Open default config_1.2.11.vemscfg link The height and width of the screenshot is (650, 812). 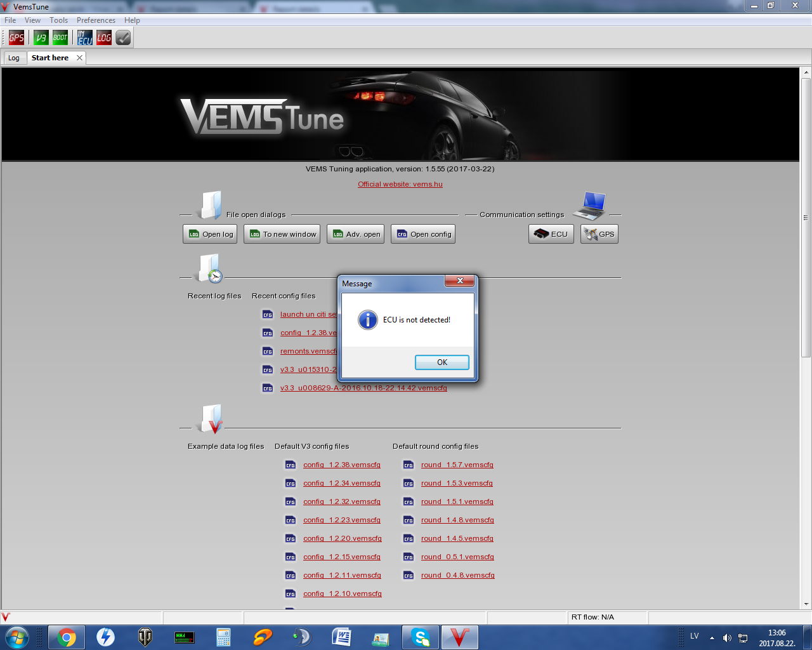click(x=342, y=575)
